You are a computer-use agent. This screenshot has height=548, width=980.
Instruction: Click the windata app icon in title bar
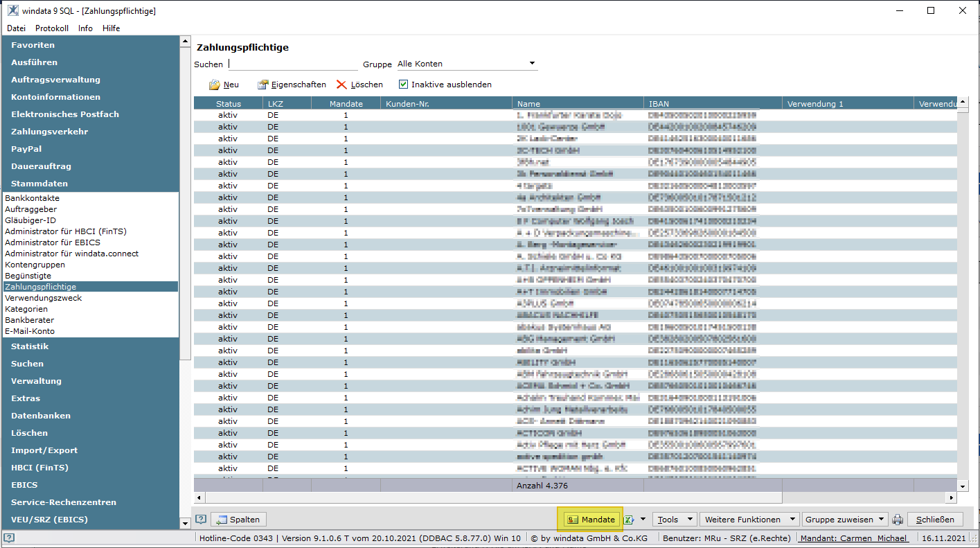coord(12,11)
